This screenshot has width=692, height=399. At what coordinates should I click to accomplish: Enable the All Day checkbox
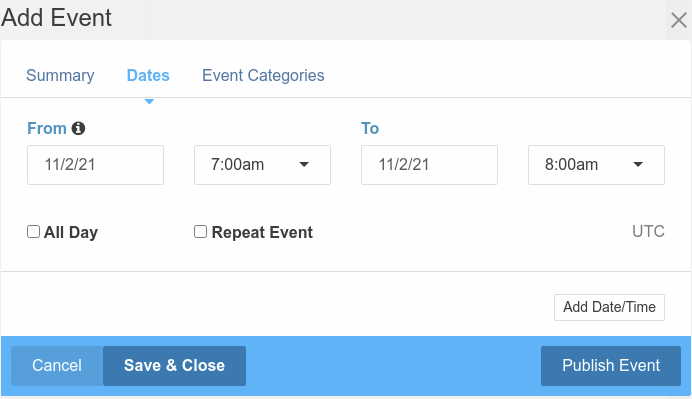coord(34,232)
